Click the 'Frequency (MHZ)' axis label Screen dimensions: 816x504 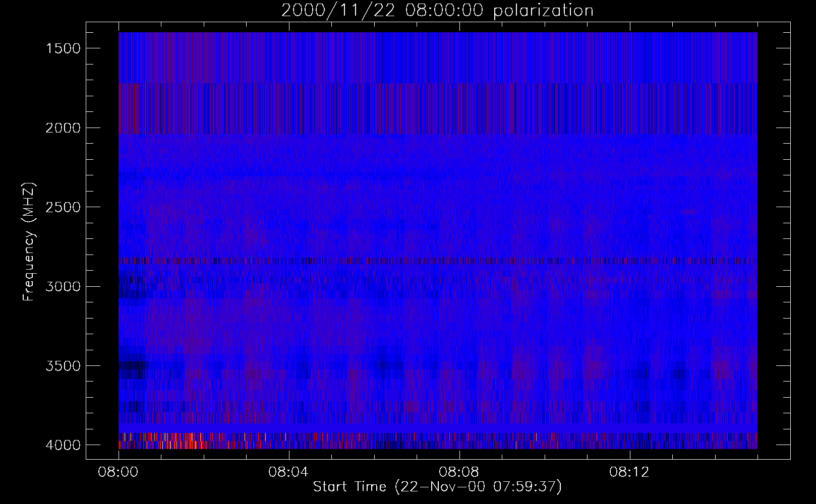point(28,242)
